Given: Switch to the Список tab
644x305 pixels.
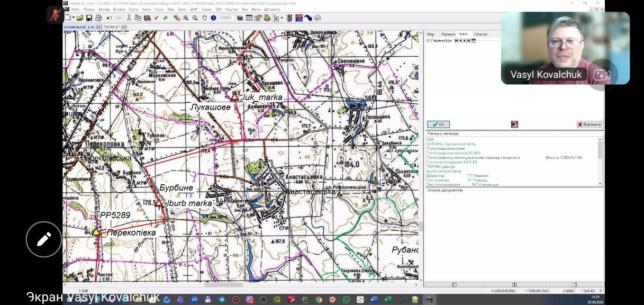Looking at the screenshot, I should coord(480,34).
